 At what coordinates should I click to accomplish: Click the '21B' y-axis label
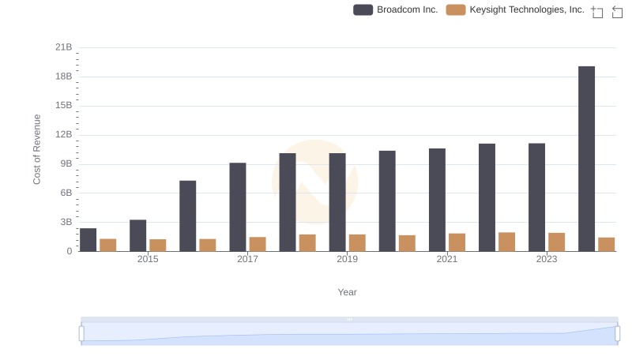click(x=64, y=47)
